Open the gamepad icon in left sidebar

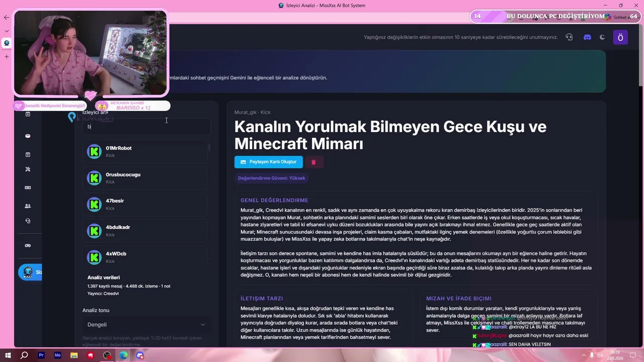pyautogui.click(x=28, y=245)
